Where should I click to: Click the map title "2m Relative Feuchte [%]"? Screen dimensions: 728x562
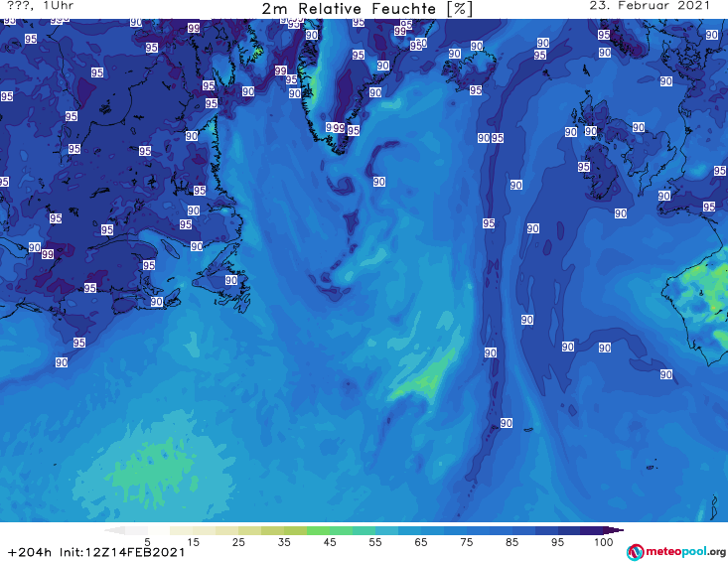(367, 9)
